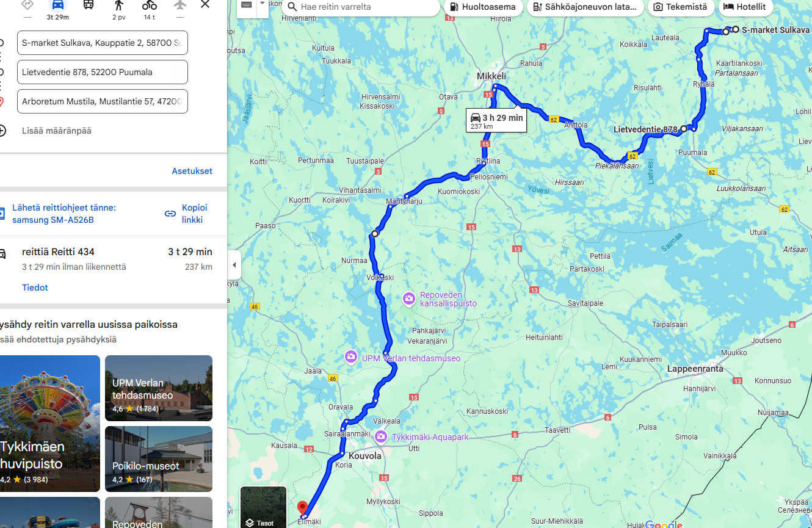This screenshot has height=528, width=812.
Task: Open the UPM Verlan tehdasmuseo card
Action: click(159, 388)
